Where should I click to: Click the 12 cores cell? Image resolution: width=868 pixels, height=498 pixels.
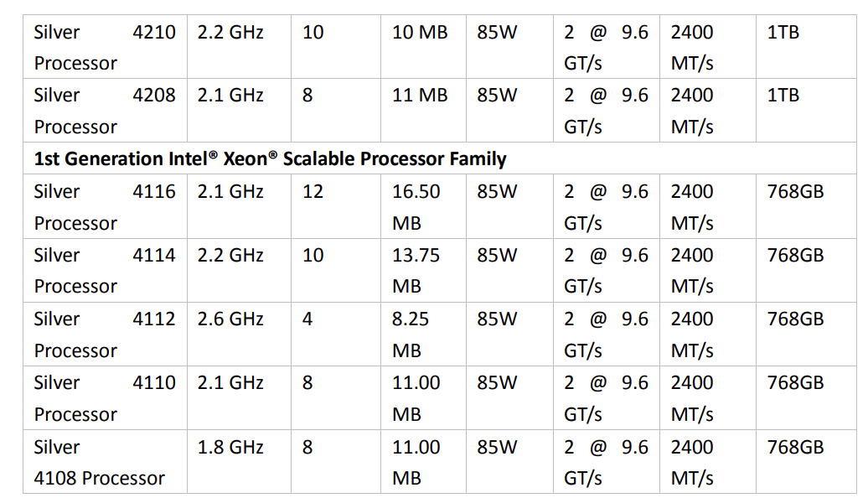tap(313, 192)
